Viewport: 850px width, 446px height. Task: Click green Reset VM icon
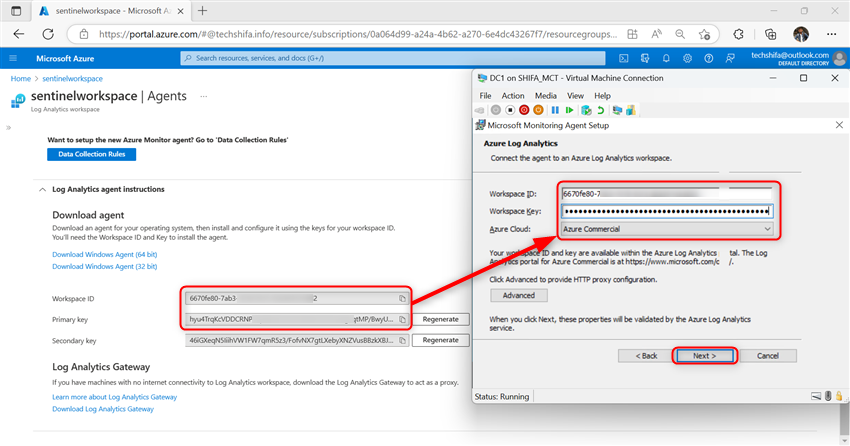[x=569, y=110]
